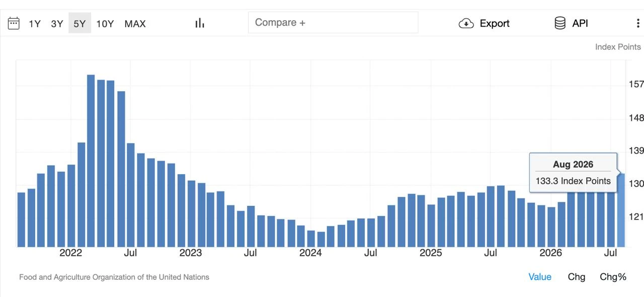Click the 148 y-axis value
The image size is (644, 297).
[x=636, y=118]
